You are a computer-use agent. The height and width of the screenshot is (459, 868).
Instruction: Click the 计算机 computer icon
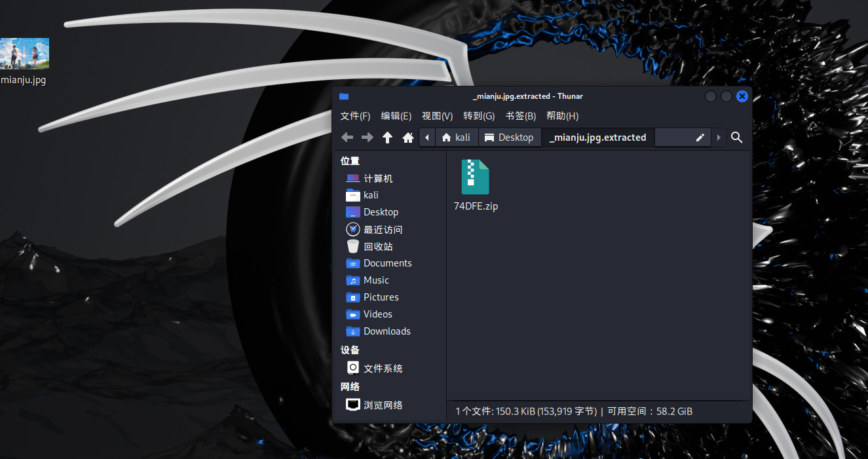coord(353,178)
